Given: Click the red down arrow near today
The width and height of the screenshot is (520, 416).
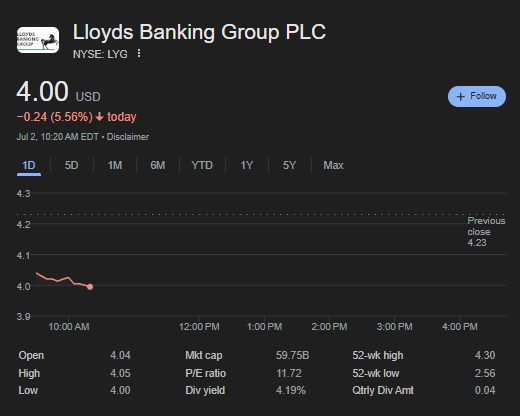Looking at the screenshot, I should (x=99, y=117).
